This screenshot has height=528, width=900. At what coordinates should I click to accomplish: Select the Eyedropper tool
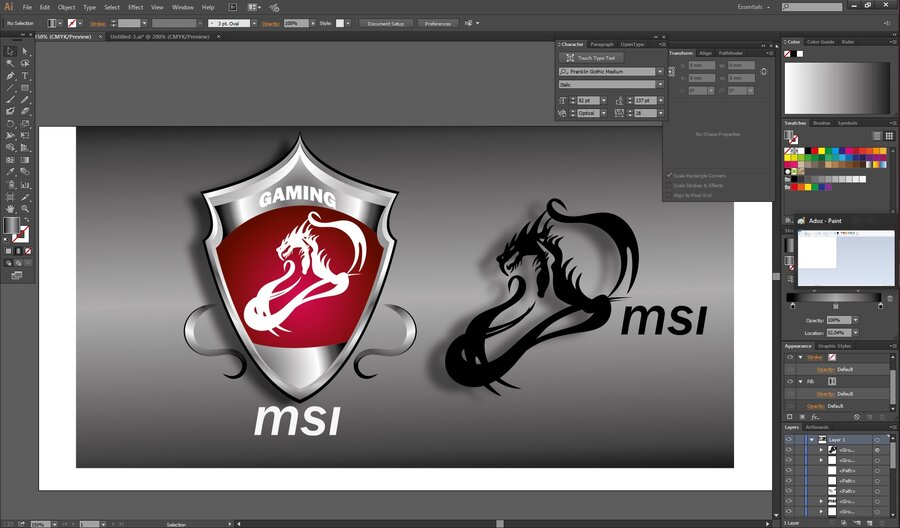[x=10, y=172]
